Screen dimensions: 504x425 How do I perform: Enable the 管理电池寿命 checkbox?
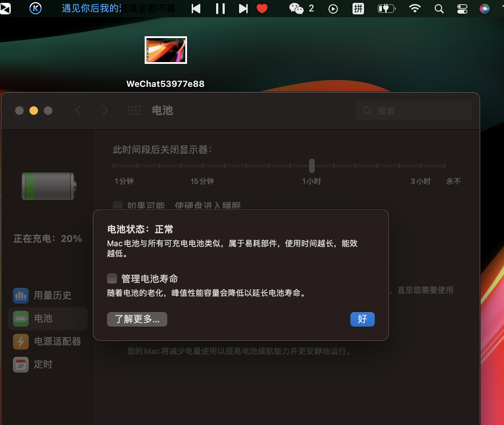(x=112, y=279)
